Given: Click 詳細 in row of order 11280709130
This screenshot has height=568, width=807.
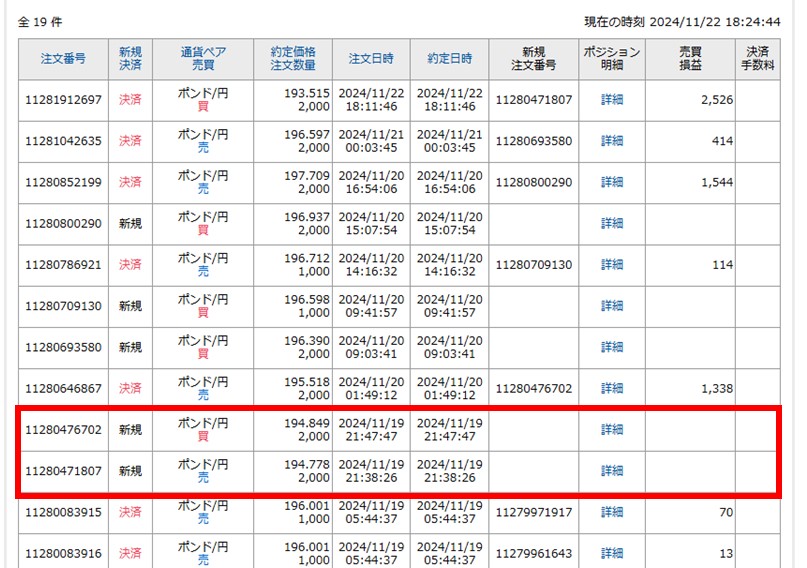Looking at the screenshot, I should pyautogui.click(x=612, y=306).
